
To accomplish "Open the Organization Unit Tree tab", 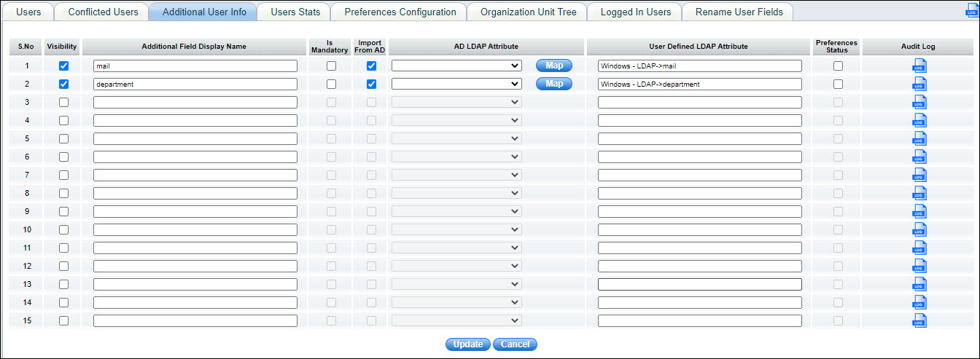I will (x=529, y=12).
